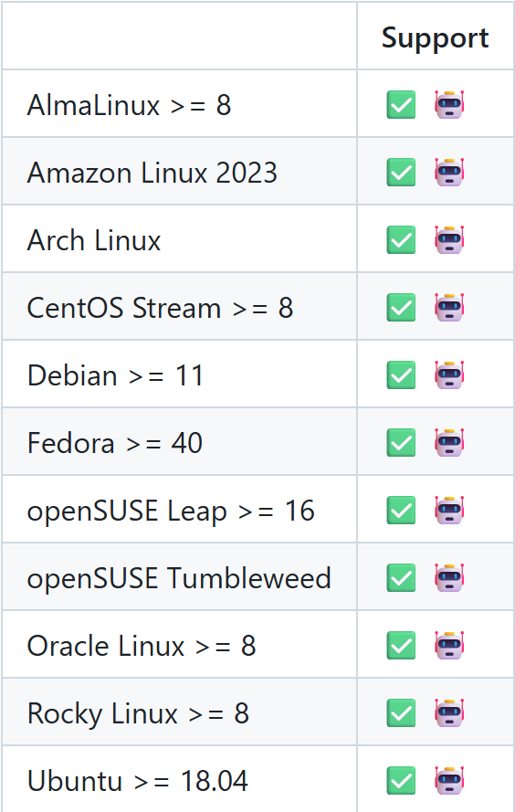Viewport: 515px width, 812px height.
Task: Click the green checkmark for Rocky Linux
Action: (401, 713)
